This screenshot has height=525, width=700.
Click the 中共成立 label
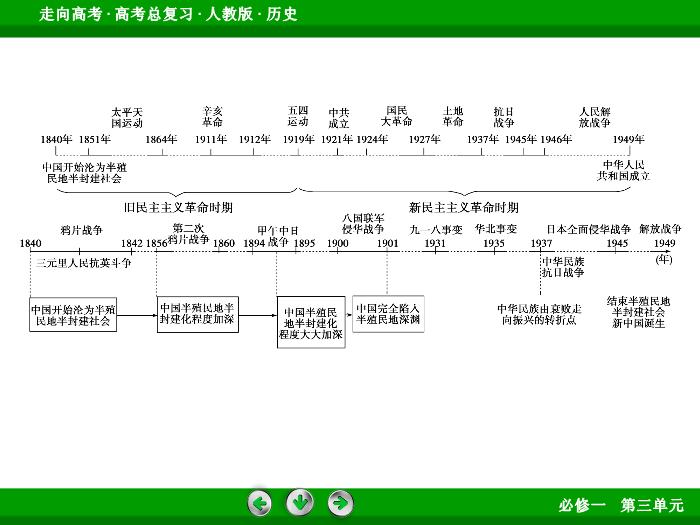click(338, 118)
